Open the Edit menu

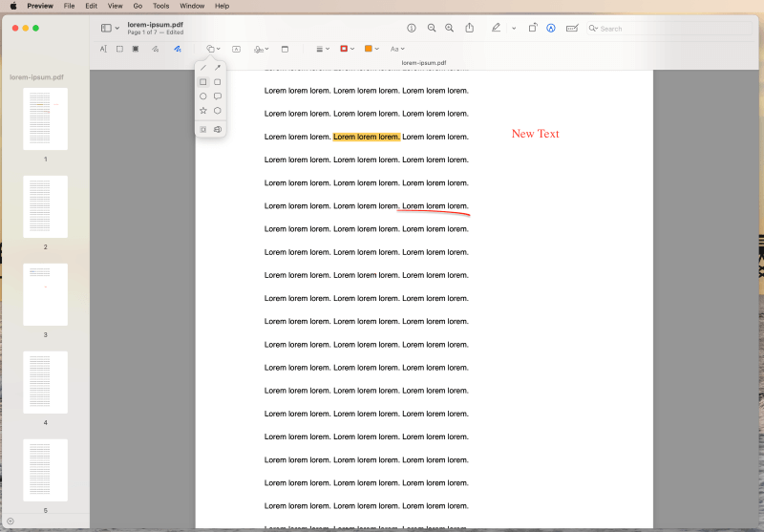pyautogui.click(x=91, y=6)
